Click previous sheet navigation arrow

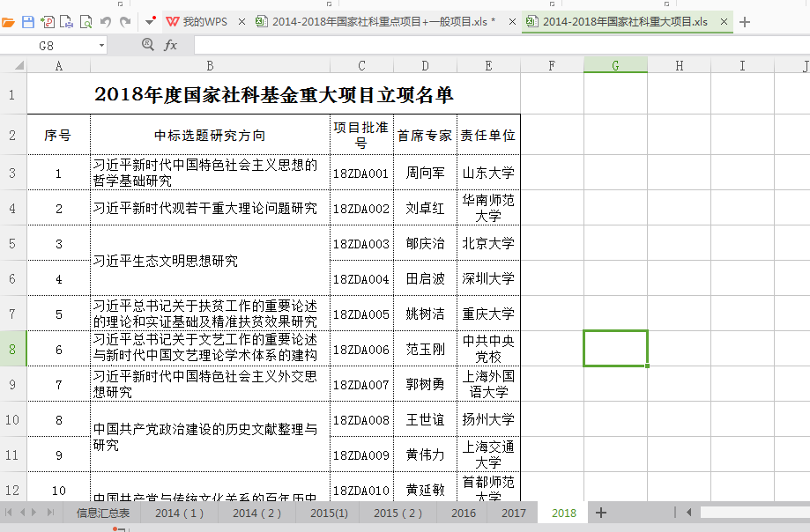click(x=22, y=513)
